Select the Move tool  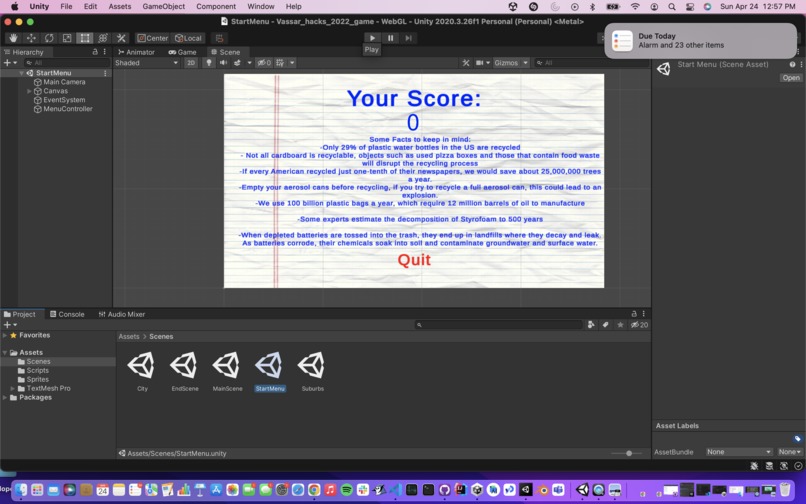[x=31, y=38]
